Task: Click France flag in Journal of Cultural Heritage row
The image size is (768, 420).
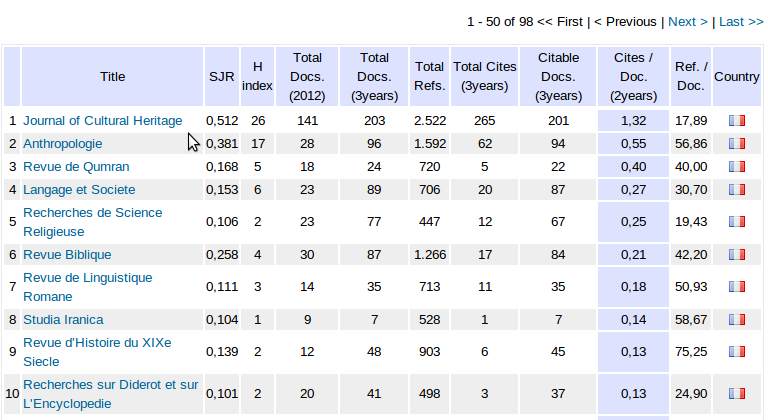Action: click(737, 121)
